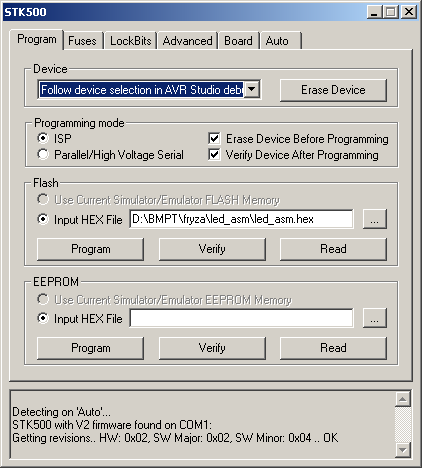The width and height of the screenshot is (422, 468).
Task: Click the log scrollbar down arrow
Action: click(x=403, y=450)
